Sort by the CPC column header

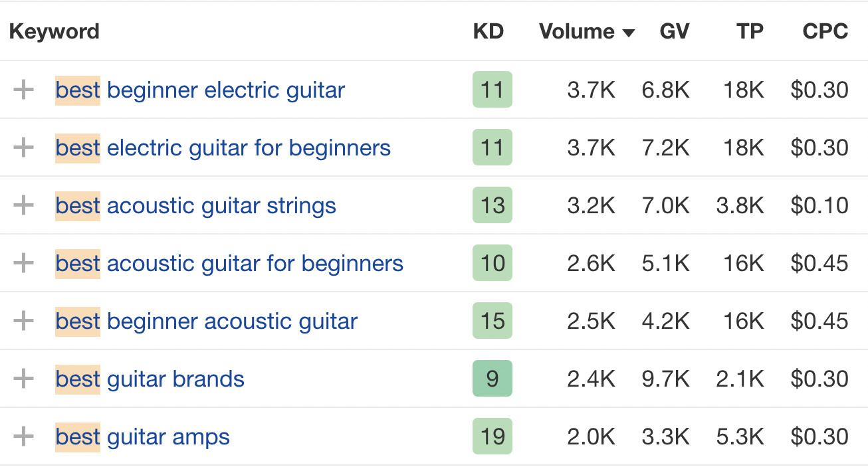tap(824, 31)
